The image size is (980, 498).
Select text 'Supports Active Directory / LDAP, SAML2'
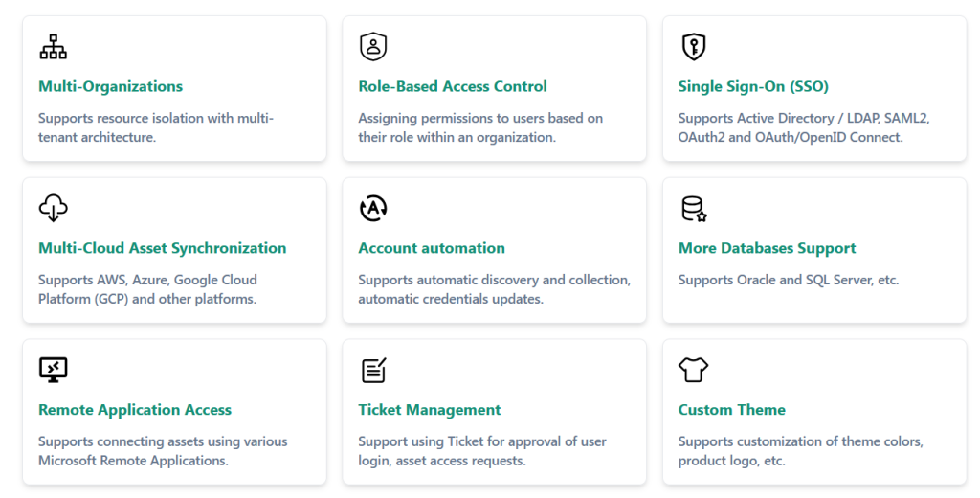[804, 118]
